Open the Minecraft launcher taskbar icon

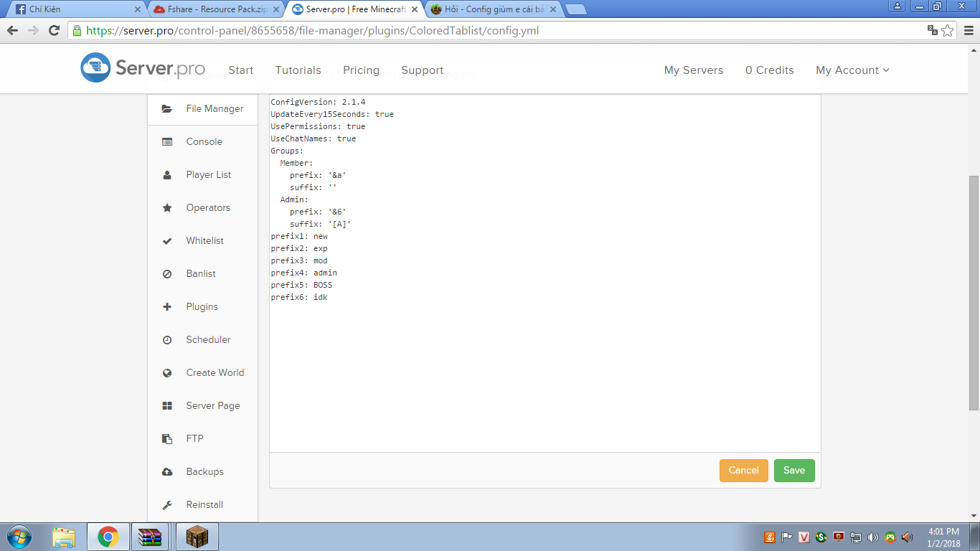point(196,537)
